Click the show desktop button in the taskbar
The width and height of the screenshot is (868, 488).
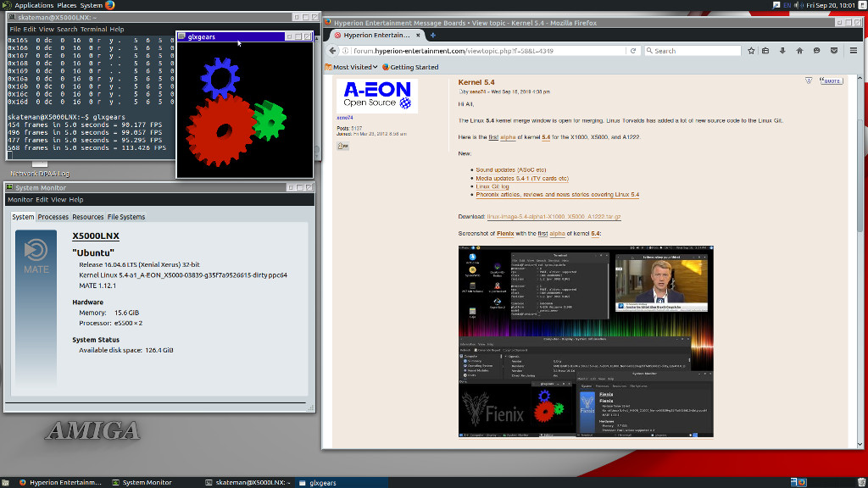(x=6, y=482)
